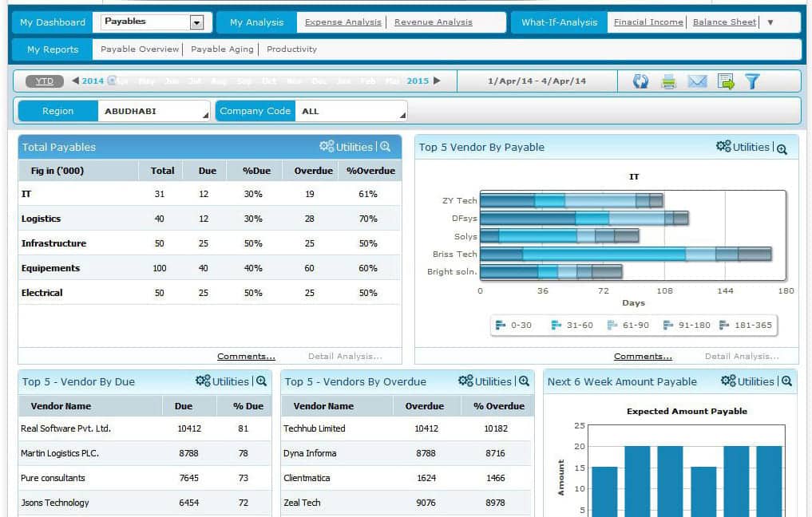The height and width of the screenshot is (517, 812).
Task: Open the Region dropdown showing ABUDHABI
Action: [154, 111]
